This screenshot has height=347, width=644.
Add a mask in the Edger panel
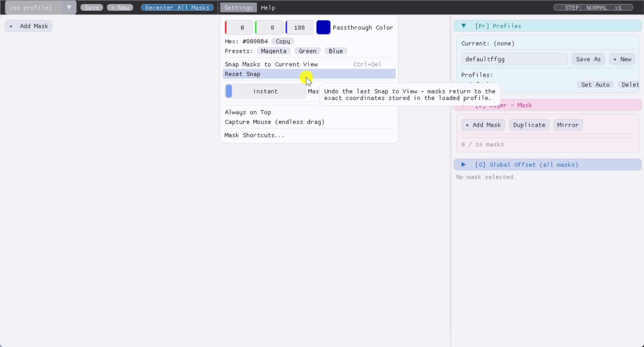(483, 125)
